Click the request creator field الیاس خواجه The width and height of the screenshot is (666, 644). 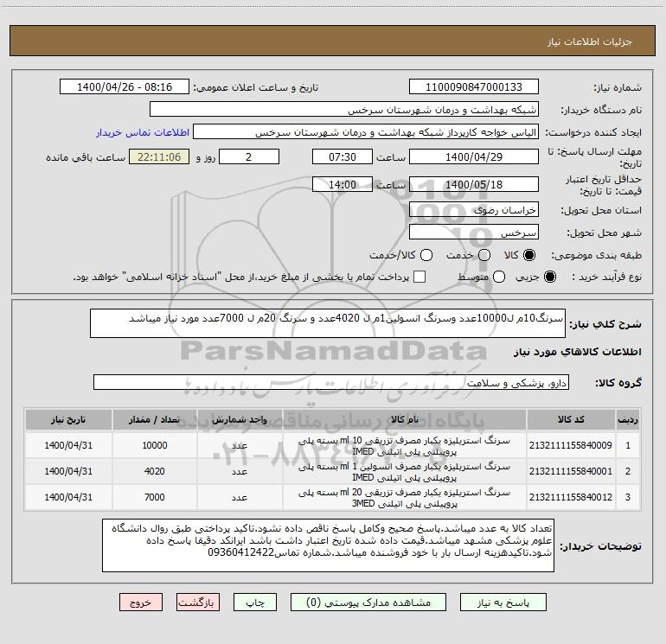pos(366,131)
